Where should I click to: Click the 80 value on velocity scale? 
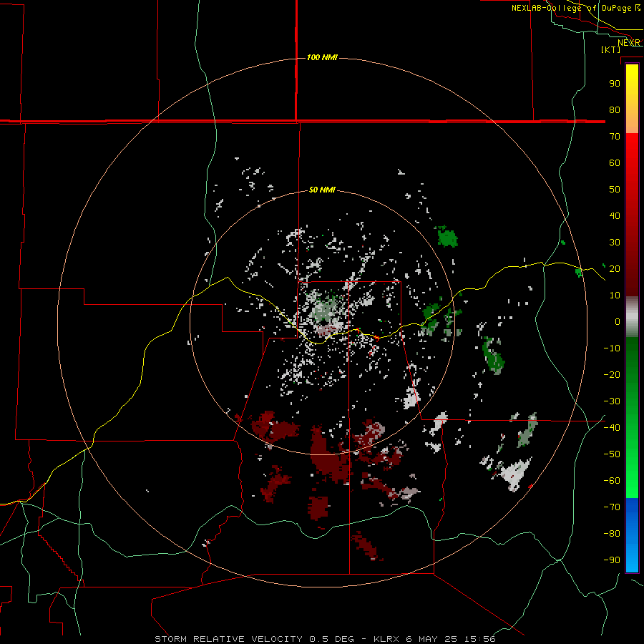point(615,109)
